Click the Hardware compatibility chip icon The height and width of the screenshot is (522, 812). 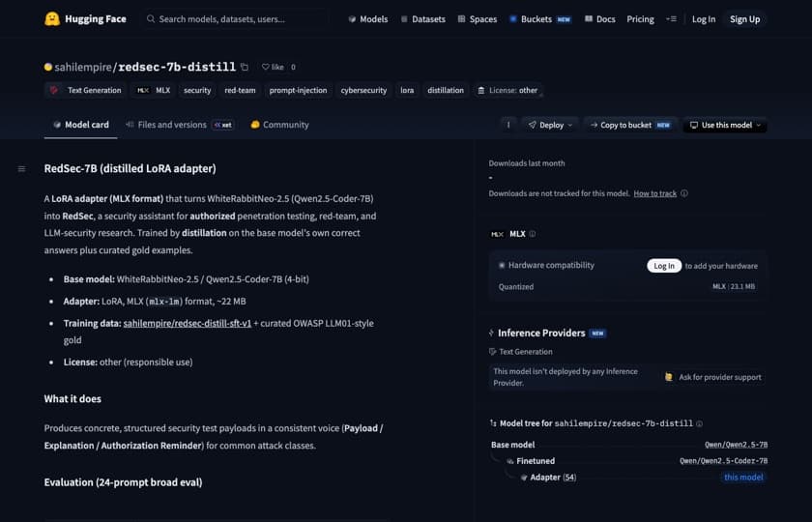502,265
